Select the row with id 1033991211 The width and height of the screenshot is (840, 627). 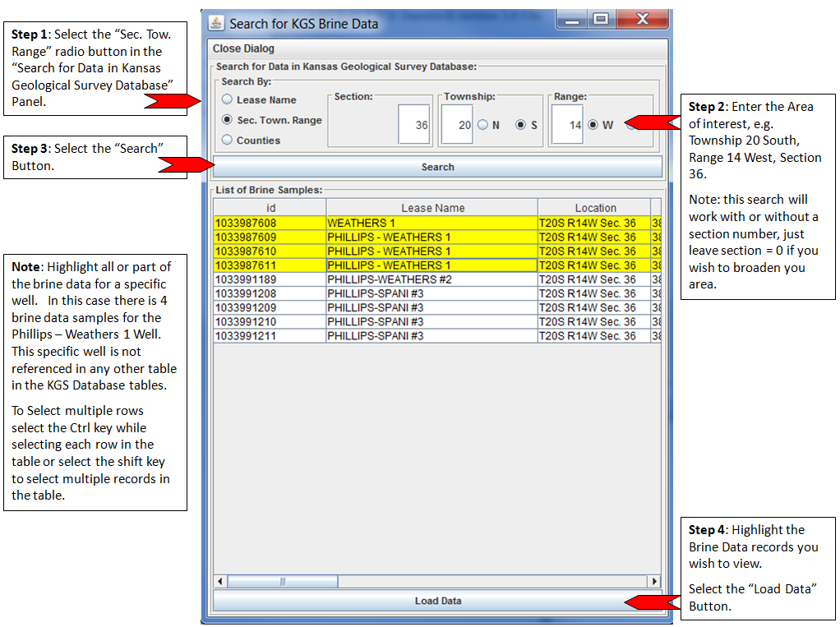pos(437,336)
